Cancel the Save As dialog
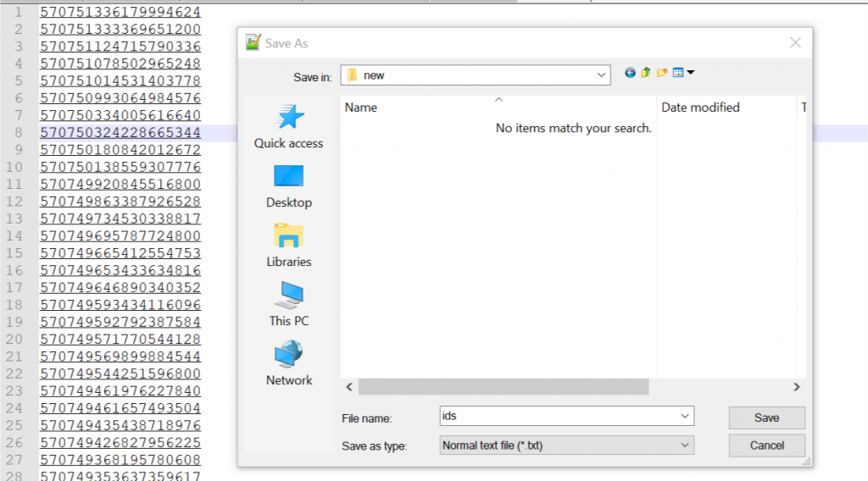This screenshot has height=481, width=868. (766, 445)
